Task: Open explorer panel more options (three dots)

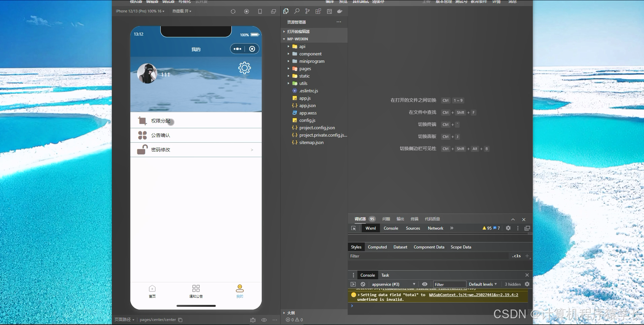Action: tap(339, 22)
